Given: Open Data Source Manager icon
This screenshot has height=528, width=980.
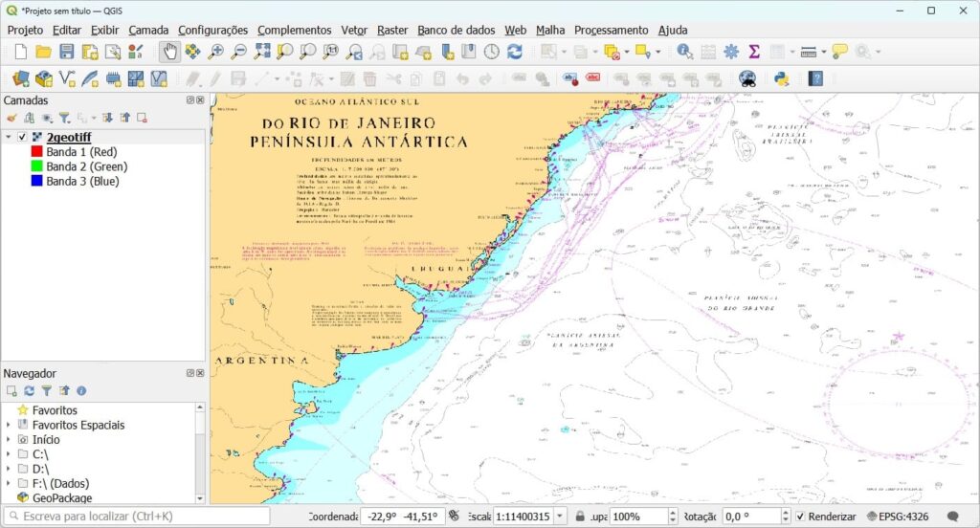Looking at the screenshot, I should tap(21, 78).
